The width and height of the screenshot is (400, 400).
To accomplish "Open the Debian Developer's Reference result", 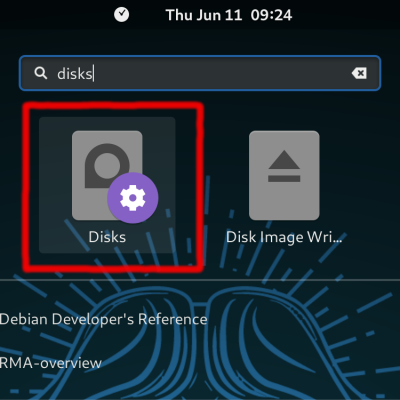I will pyautogui.click(x=104, y=319).
